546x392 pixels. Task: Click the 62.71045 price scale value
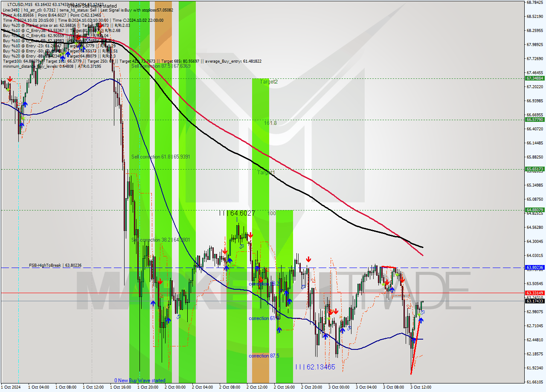535,326
